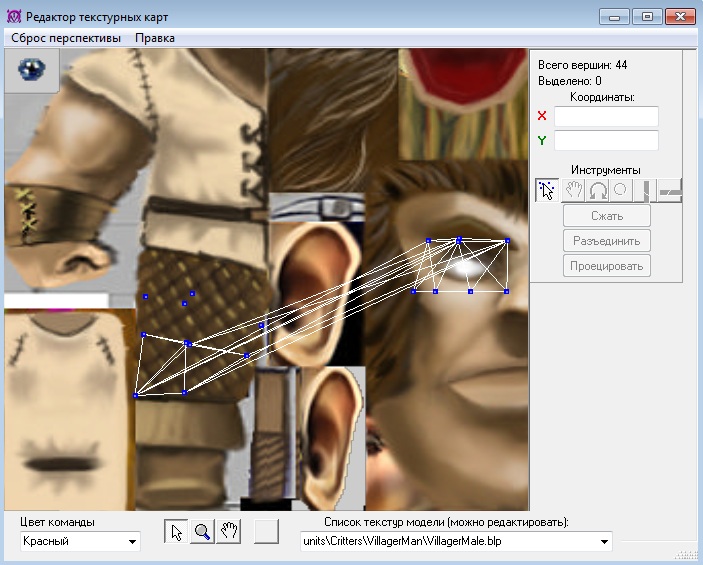This screenshot has height=565, width=703.
Task: Click the Проецировать button
Action: pos(607,266)
